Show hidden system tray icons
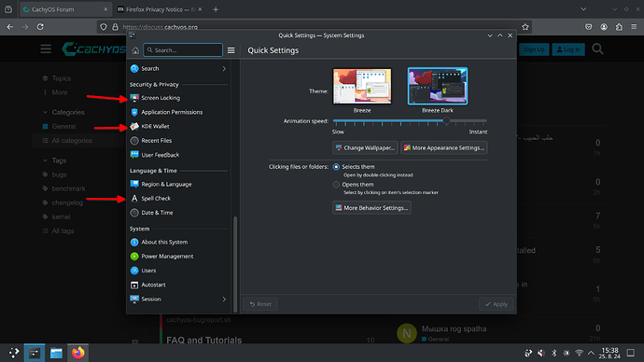The width and height of the screenshot is (644, 362). [591, 353]
